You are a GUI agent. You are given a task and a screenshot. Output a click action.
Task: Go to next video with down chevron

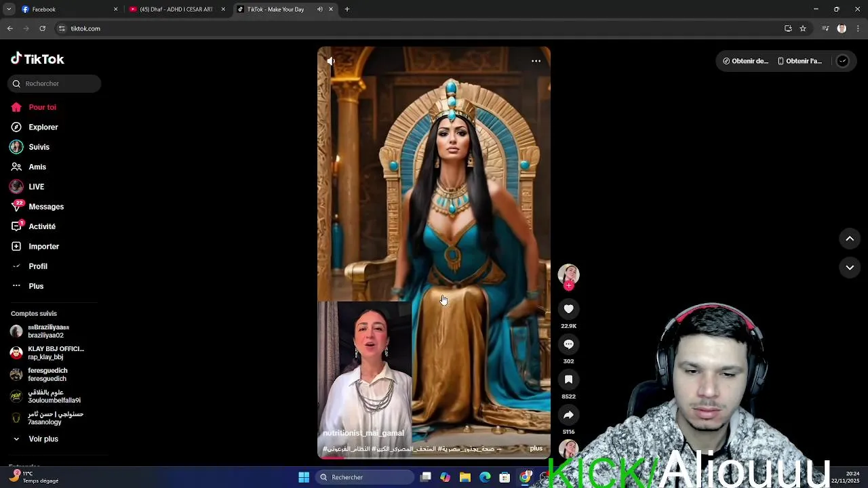(x=850, y=268)
